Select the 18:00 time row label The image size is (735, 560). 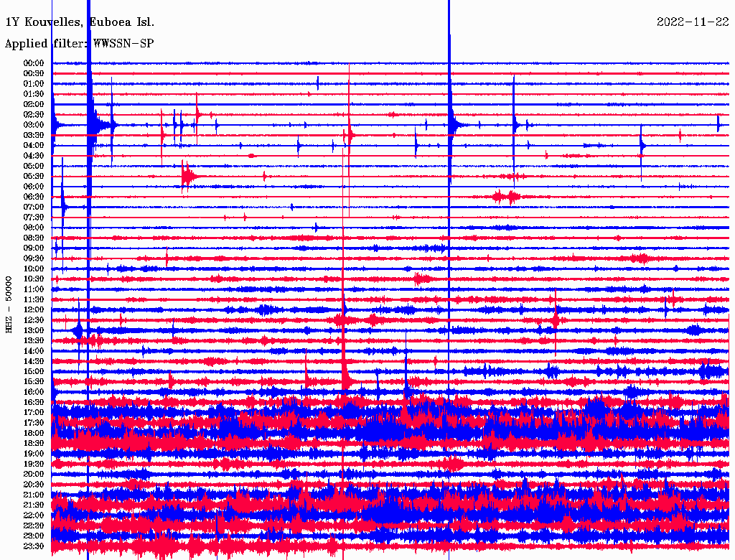[x=34, y=434]
